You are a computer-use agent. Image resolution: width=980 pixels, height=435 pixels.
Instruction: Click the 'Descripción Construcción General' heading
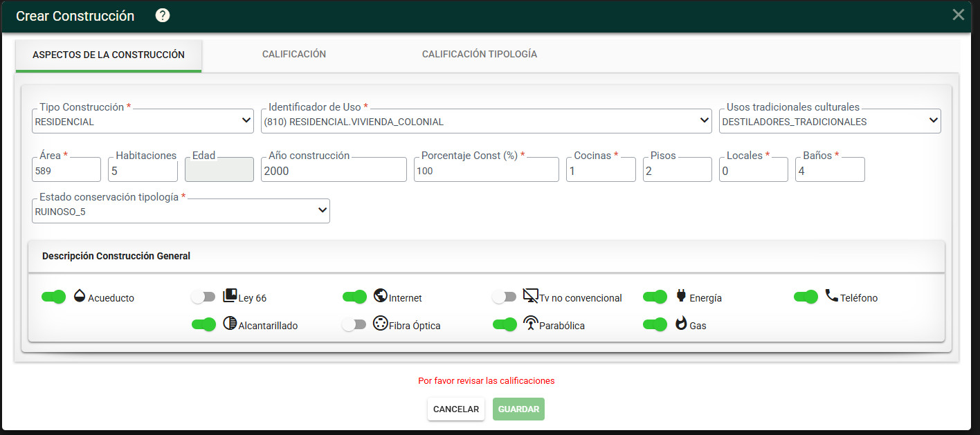click(116, 256)
